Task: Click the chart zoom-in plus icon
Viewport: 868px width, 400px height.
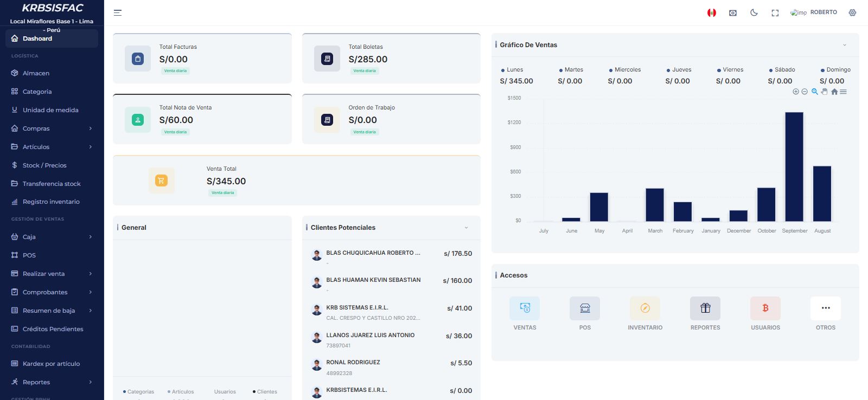Action: coord(796,92)
